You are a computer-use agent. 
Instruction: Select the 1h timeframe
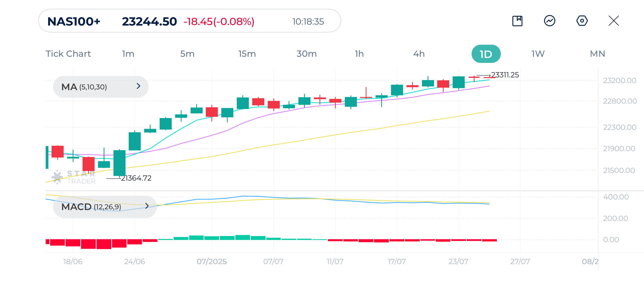pos(359,54)
